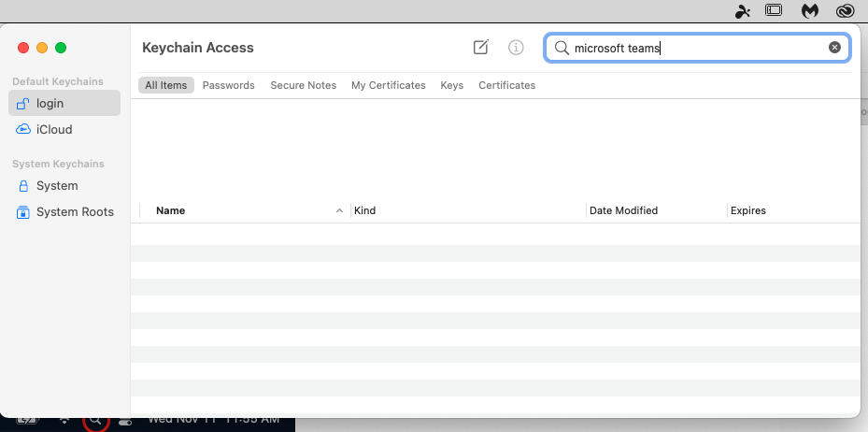The height and width of the screenshot is (432, 868).
Task: Switch to the Passwords tab
Action: point(228,85)
